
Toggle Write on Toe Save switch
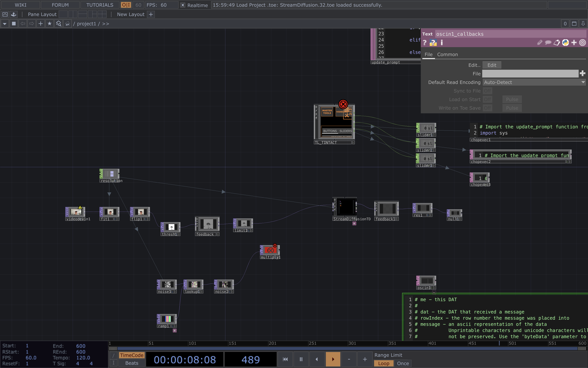487,108
